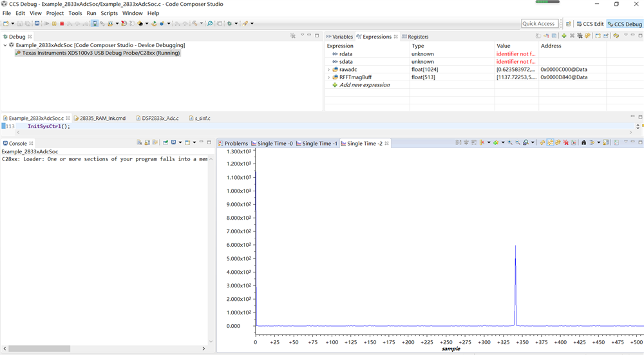644x355 pixels.
Task: Expand the RFFTmagBuff array expression
Action: click(x=328, y=77)
